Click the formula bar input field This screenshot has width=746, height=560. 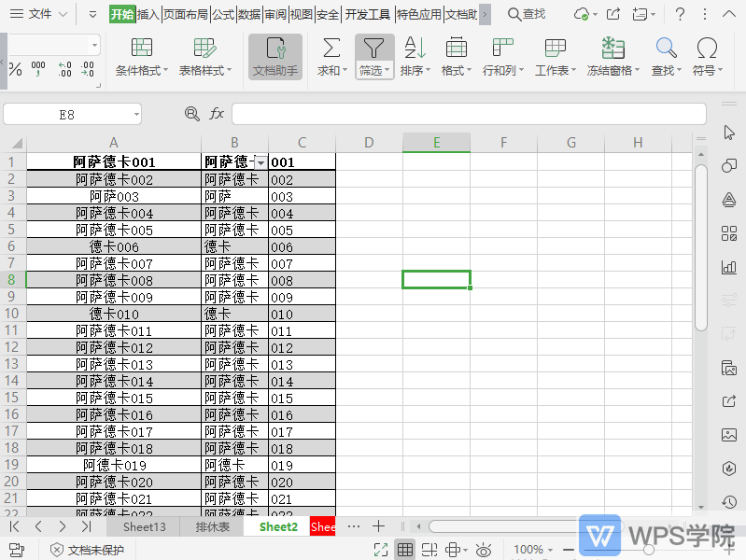coord(467,114)
